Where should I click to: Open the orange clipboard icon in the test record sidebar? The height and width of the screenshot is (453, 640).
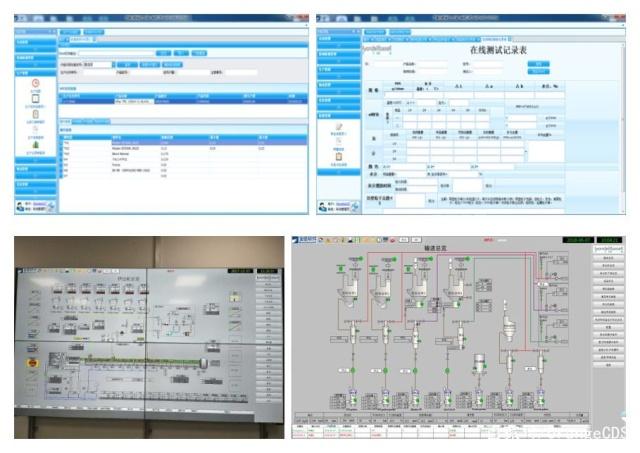pos(339,156)
